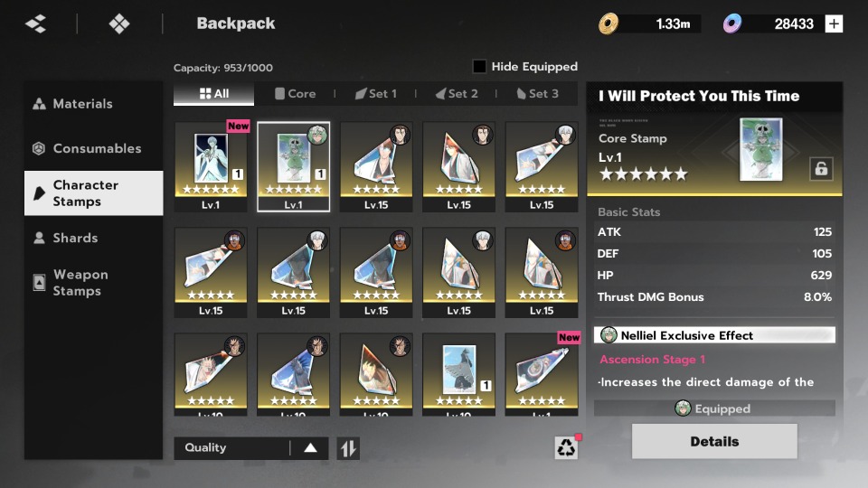Click the purple ring currency icon

pyautogui.click(x=731, y=23)
